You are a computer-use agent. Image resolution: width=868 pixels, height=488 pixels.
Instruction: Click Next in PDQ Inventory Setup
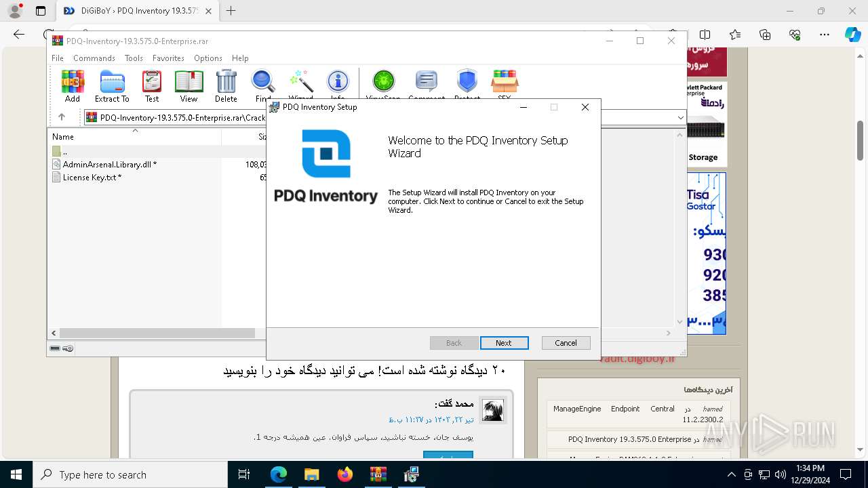pos(504,343)
